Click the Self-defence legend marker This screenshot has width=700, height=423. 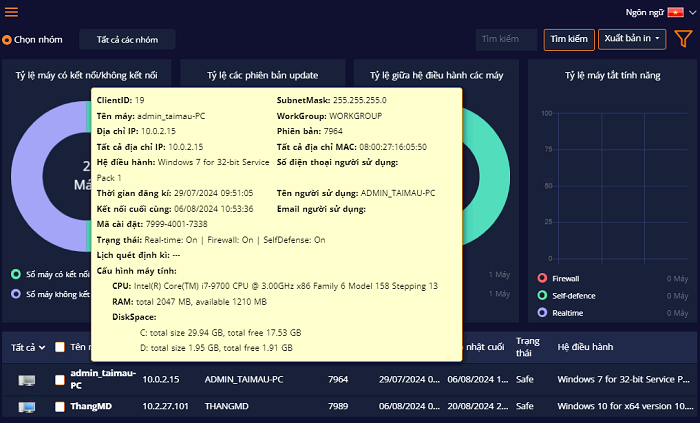click(542, 295)
